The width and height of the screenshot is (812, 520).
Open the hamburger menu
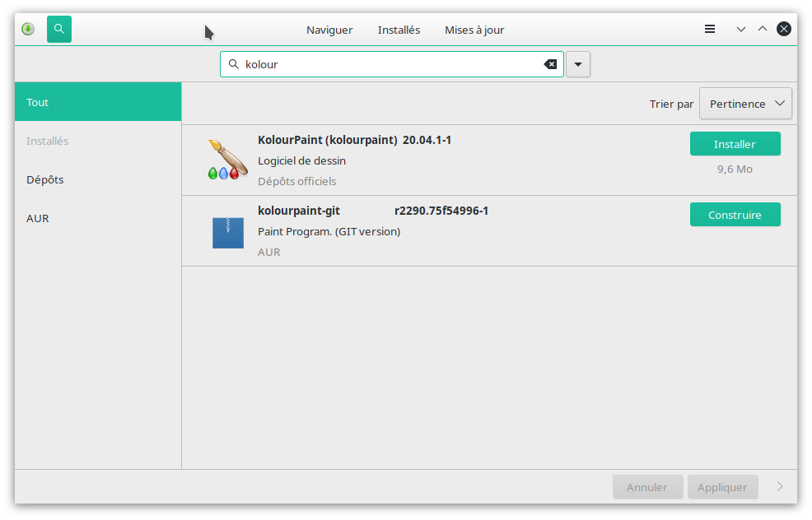(710, 30)
